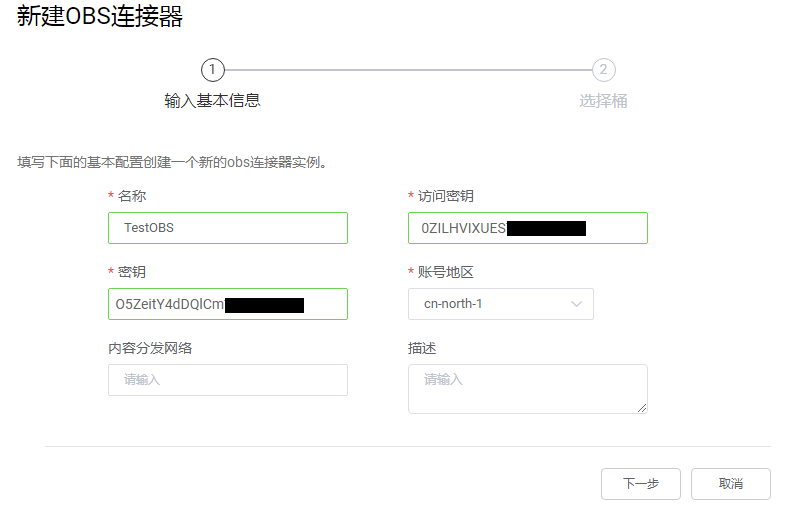Click the 描述 description text area

point(528,389)
